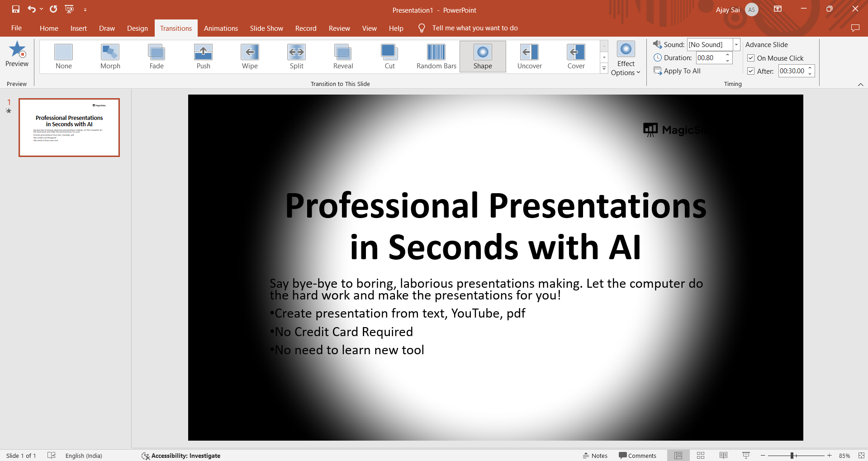Select the Shape transition

(x=483, y=57)
